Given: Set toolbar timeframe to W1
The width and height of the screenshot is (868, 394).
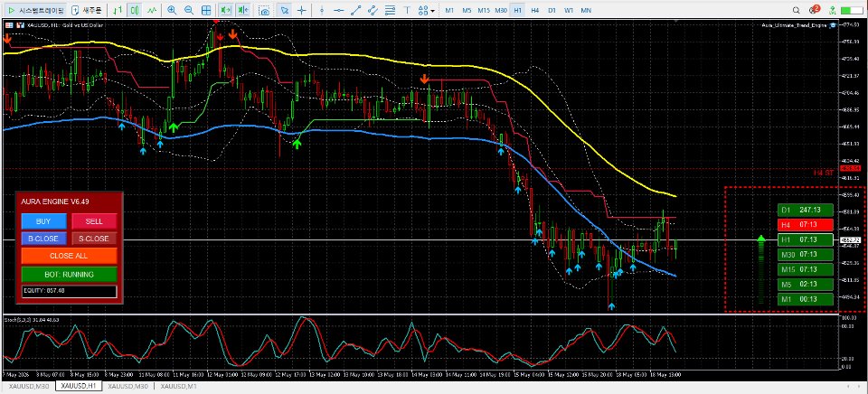Looking at the screenshot, I should click(x=569, y=10).
